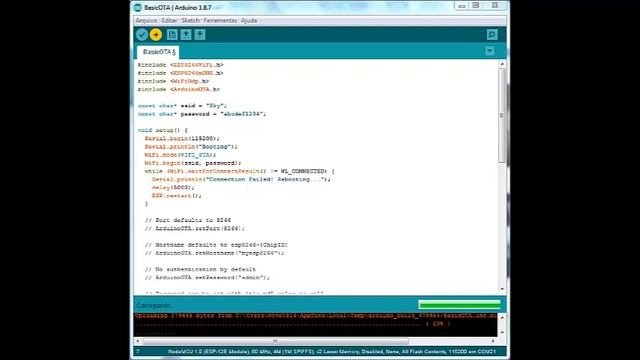Image resolution: width=640 pixels, height=360 pixels.
Task: Click '// No authentication by default' comment
Action: pos(200,269)
